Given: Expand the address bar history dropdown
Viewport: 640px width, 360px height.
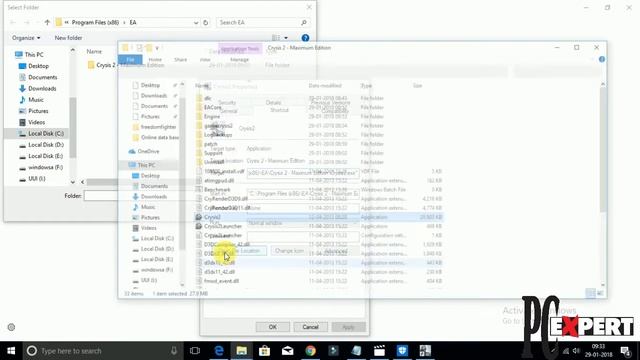Looking at the screenshot, I should (x=196, y=23).
